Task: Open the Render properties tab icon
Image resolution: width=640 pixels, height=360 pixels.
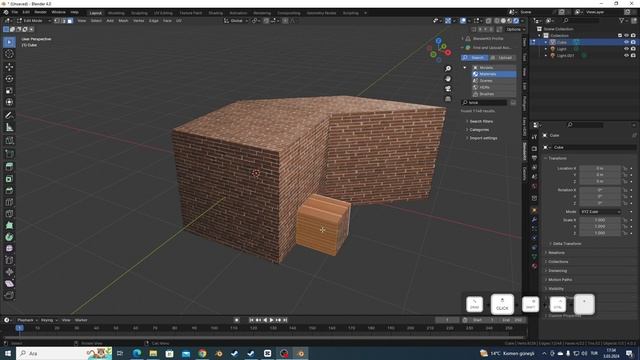Action: pyautogui.click(x=534, y=149)
